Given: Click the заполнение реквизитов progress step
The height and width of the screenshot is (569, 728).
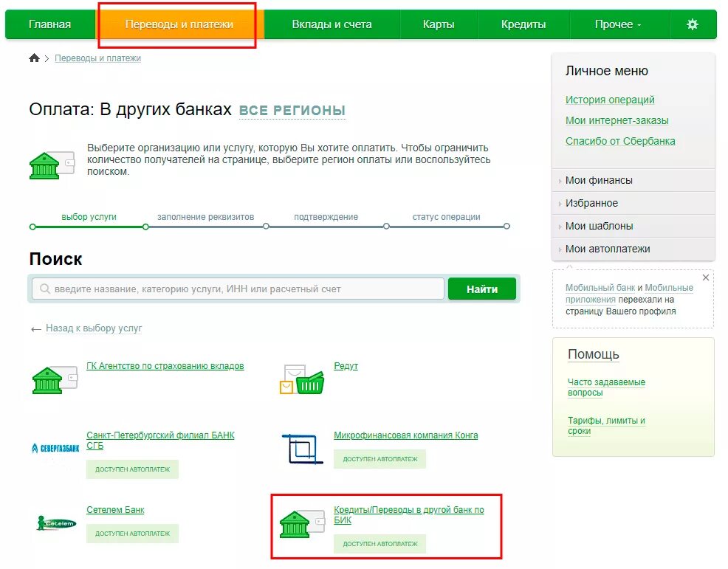Looking at the screenshot, I should [x=206, y=217].
